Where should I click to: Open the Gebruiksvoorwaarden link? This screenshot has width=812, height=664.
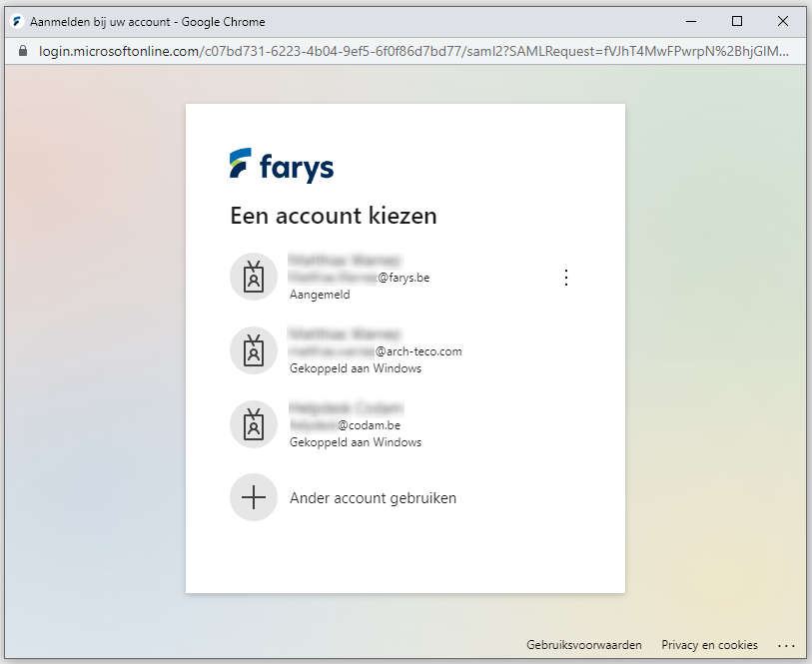[x=584, y=645]
